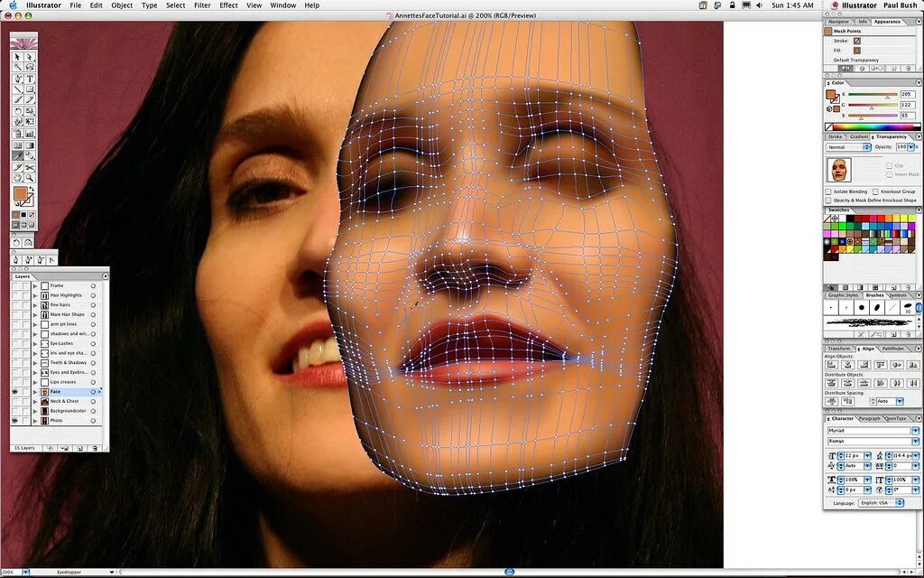The height and width of the screenshot is (578, 924).
Task: Select the Pen tool in main toolbox
Action: tap(18, 79)
